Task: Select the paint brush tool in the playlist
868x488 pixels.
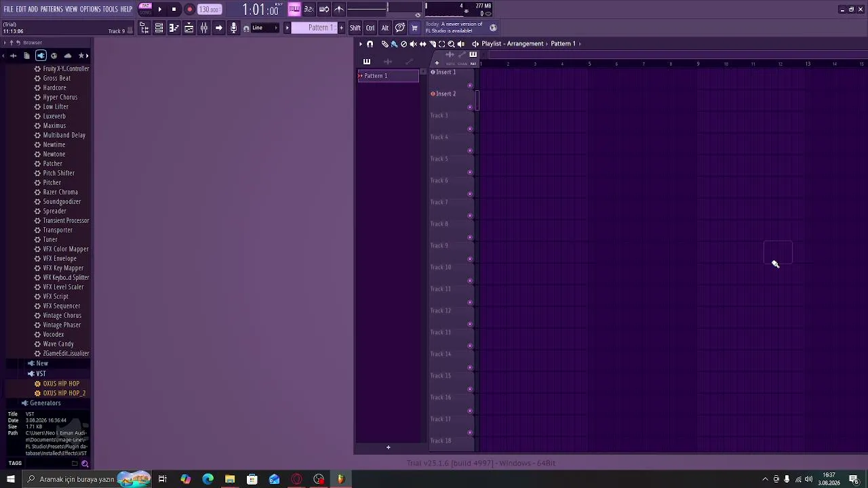Action: coord(394,44)
